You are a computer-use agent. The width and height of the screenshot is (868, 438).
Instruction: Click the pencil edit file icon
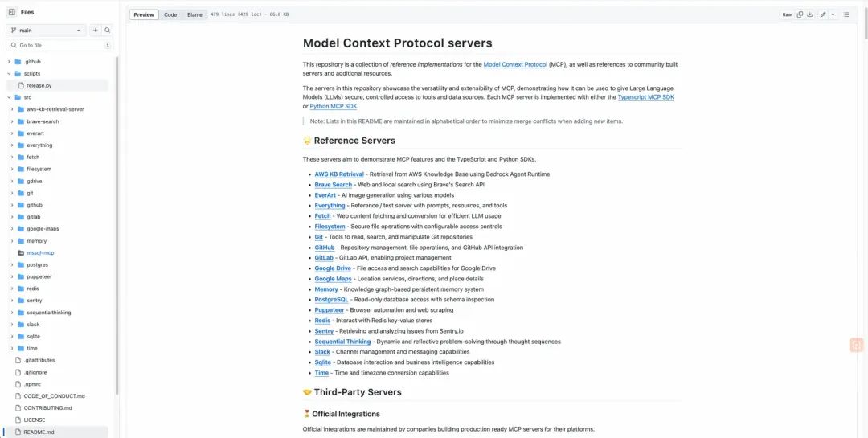(823, 14)
